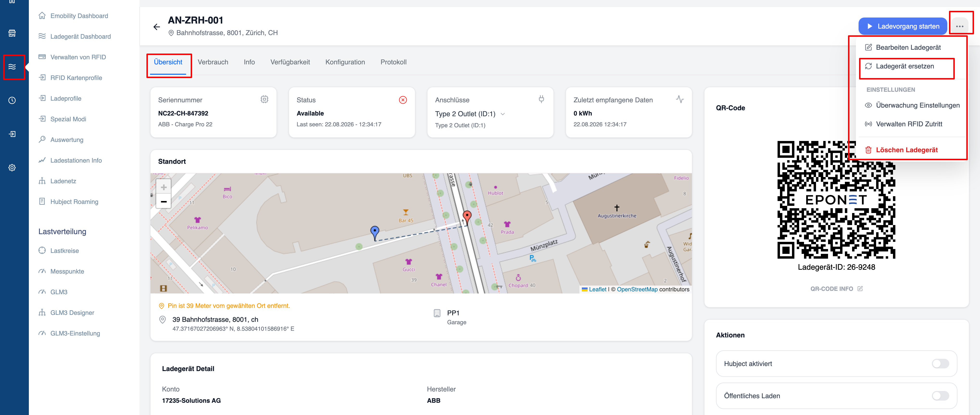Go back using the left arrow icon
The height and width of the screenshot is (415, 980).
pyautogui.click(x=156, y=27)
